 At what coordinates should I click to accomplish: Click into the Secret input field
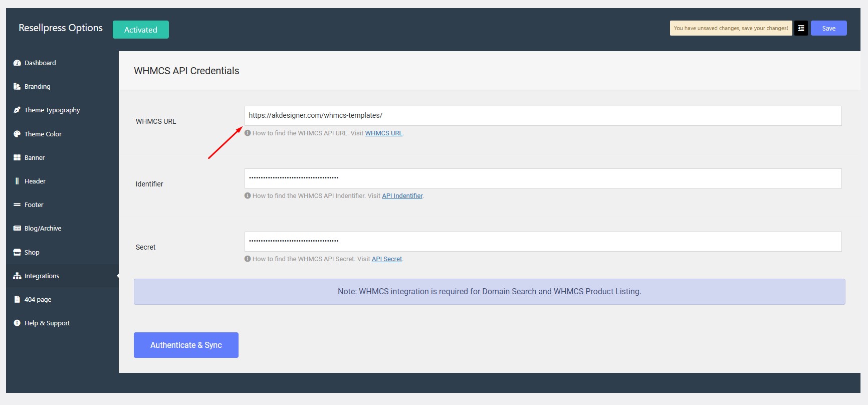[543, 242]
